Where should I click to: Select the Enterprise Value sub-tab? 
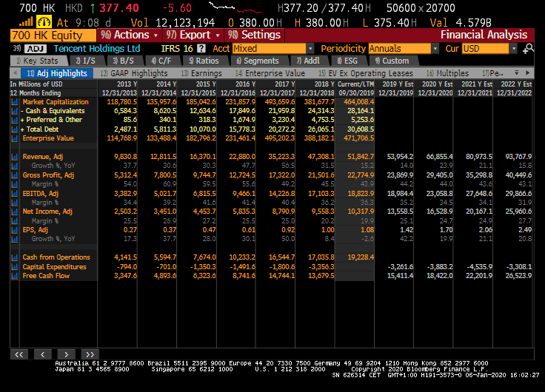[270, 73]
